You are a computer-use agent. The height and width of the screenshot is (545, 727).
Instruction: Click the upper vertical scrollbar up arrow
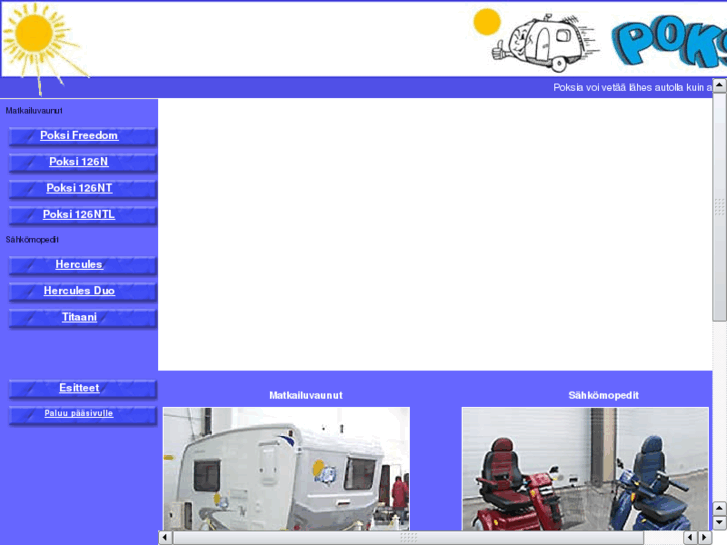(719, 85)
